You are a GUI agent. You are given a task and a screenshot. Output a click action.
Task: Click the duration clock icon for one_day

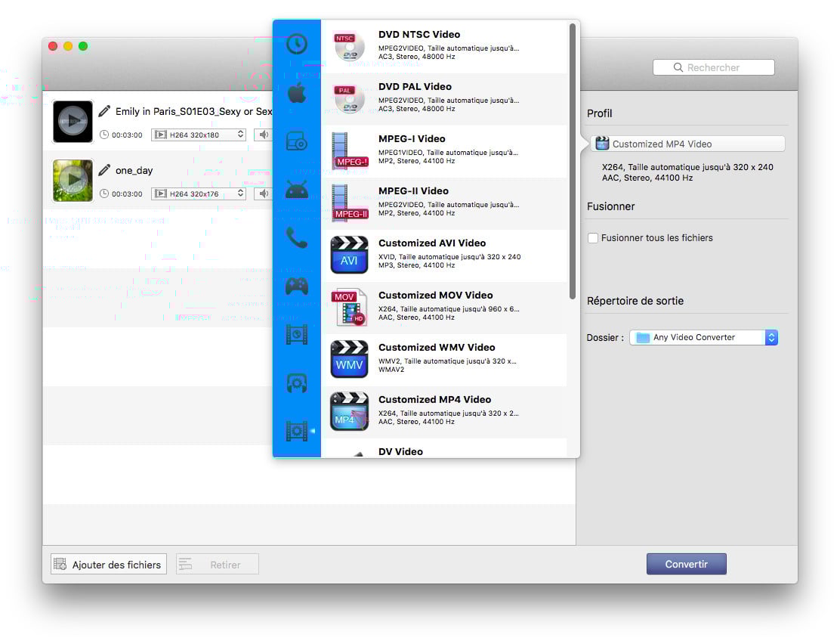(104, 194)
